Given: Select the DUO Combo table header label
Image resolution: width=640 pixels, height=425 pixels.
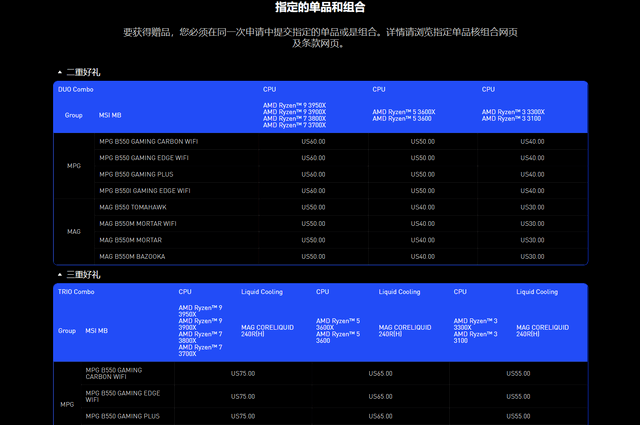Looking at the screenshot, I should 76,89.
